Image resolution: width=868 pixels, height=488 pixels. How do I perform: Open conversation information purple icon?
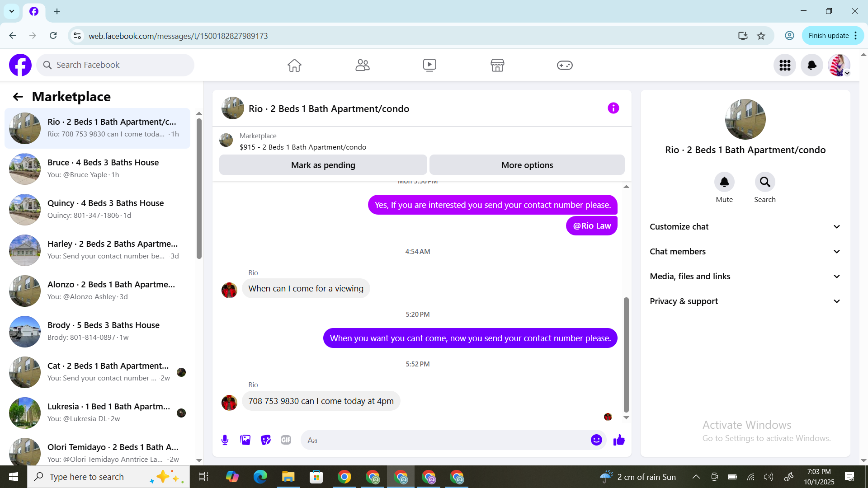[613, 108]
